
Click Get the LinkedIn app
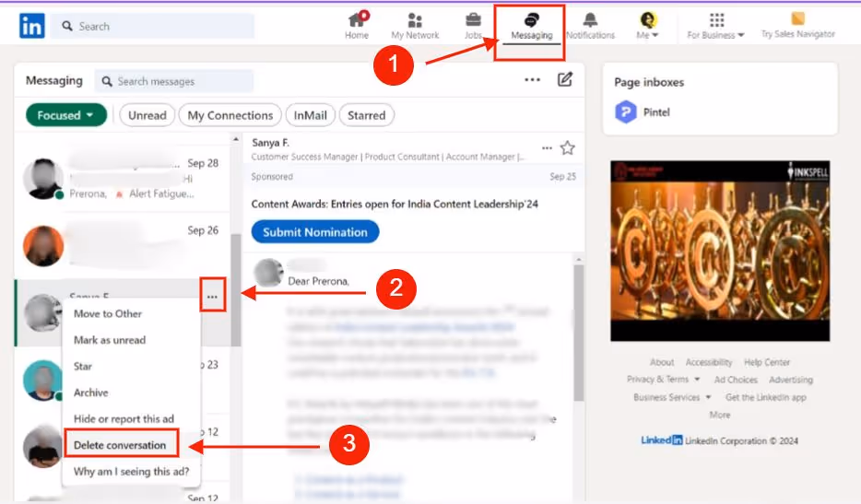(765, 397)
